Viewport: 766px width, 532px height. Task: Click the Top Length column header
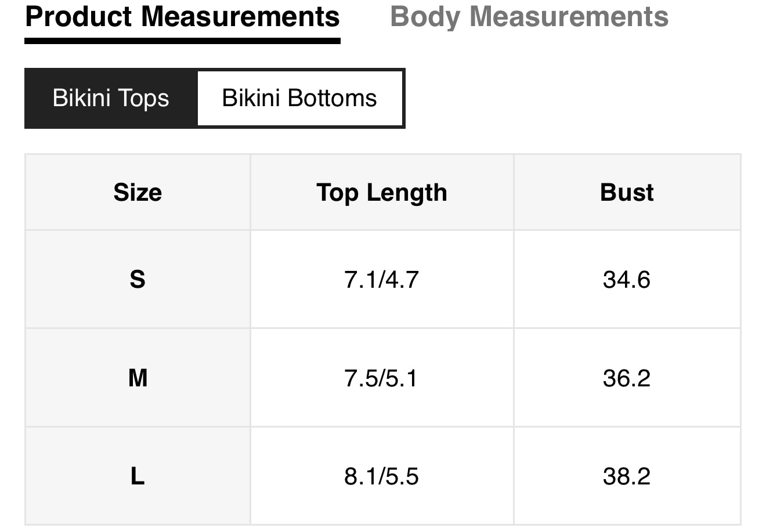coord(382,193)
